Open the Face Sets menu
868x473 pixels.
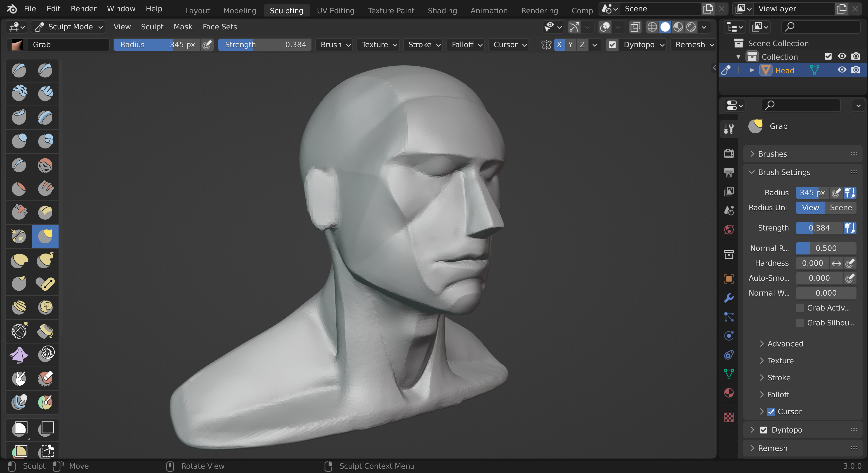click(219, 27)
